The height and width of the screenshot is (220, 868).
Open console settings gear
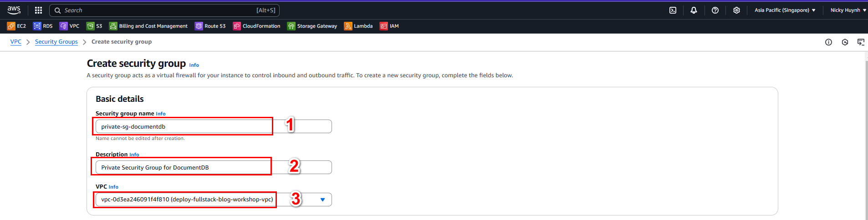click(736, 10)
